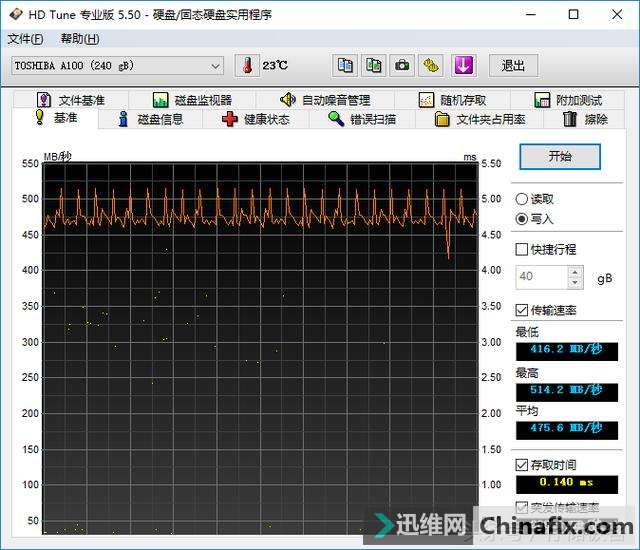
Task: Open the options wrench icon
Action: coord(431,65)
